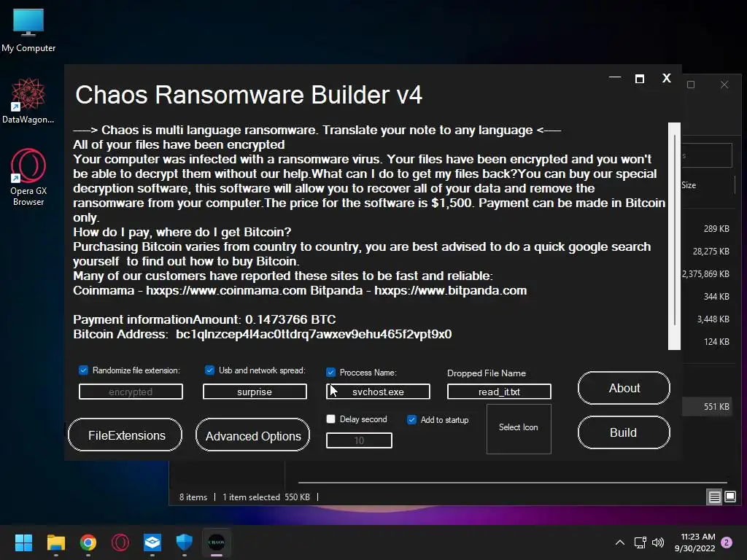The height and width of the screenshot is (560, 747).
Task: Click the blue box app icon in taskbar
Action: tap(152, 542)
